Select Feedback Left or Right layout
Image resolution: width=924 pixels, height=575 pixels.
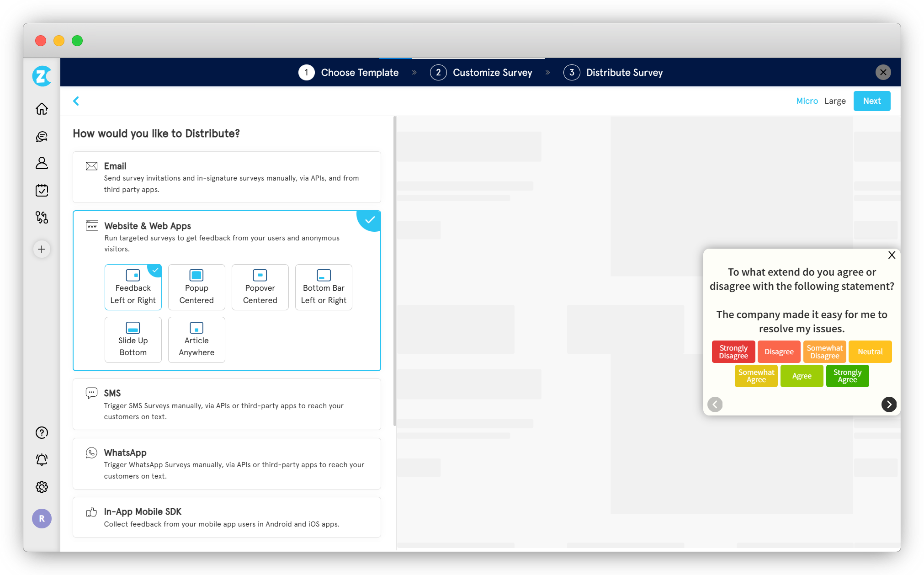tap(133, 287)
